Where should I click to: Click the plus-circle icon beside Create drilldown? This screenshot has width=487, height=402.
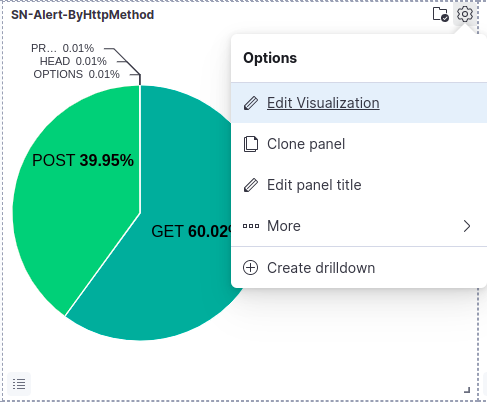[x=250, y=268]
